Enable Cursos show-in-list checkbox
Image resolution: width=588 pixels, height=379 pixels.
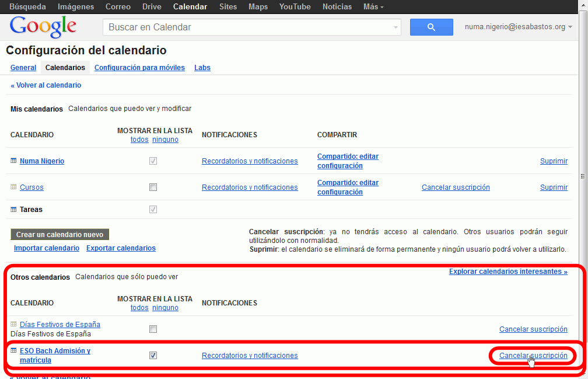[x=153, y=187]
